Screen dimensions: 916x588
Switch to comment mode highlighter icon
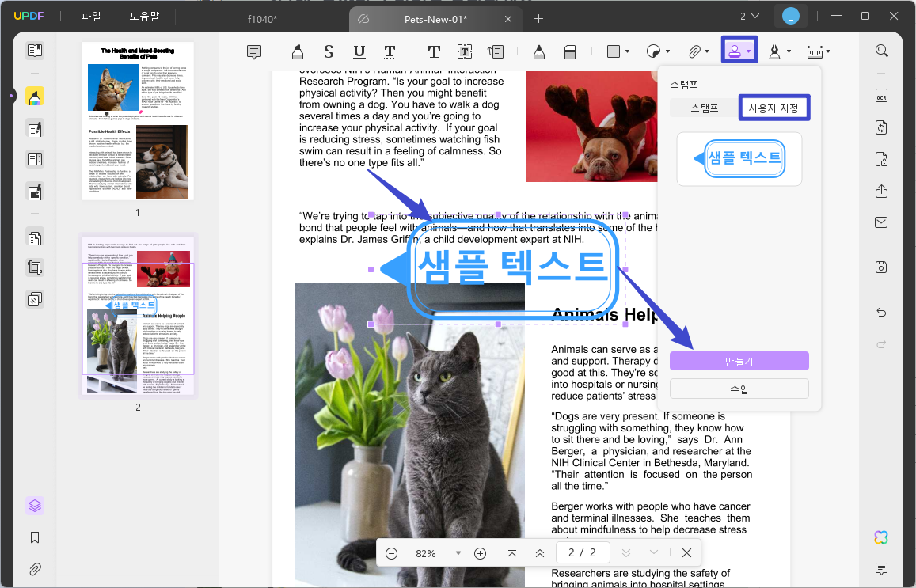pos(35,97)
